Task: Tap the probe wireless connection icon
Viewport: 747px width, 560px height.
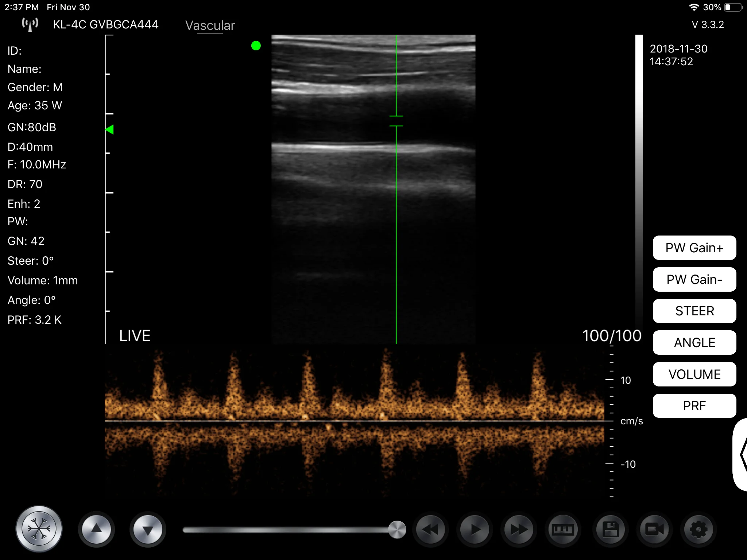Action: click(30, 24)
